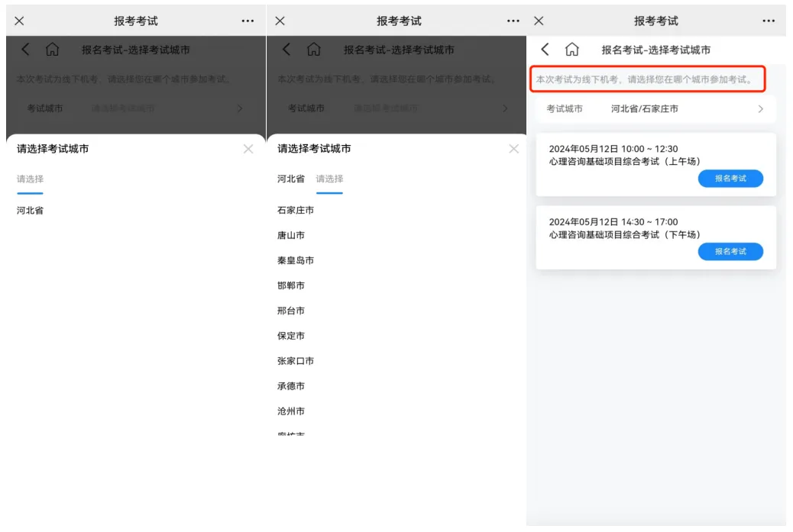This screenshot has width=793, height=532.
Task: Open the more options menu in the right panel
Action: (x=769, y=21)
